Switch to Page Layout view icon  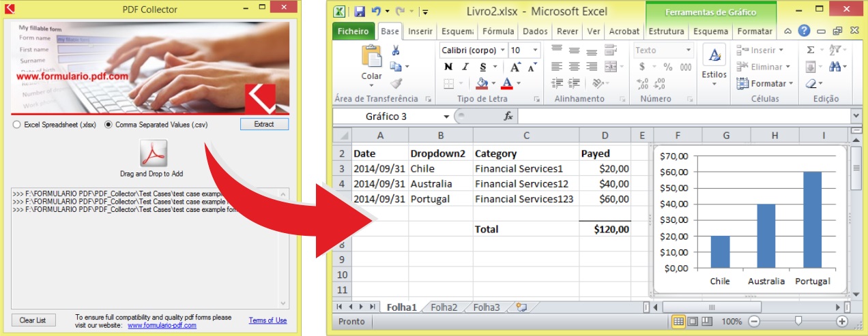pyautogui.click(x=692, y=321)
